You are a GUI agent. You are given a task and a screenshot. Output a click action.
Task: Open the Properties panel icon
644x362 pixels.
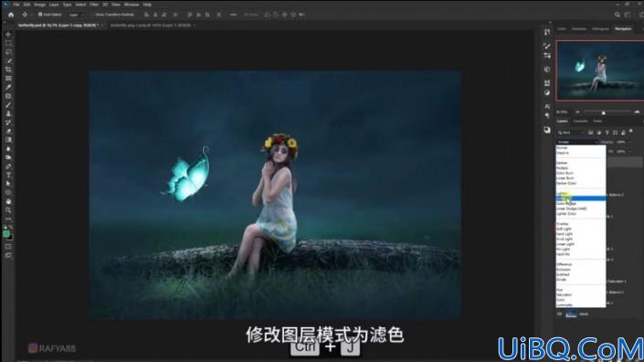547,83
